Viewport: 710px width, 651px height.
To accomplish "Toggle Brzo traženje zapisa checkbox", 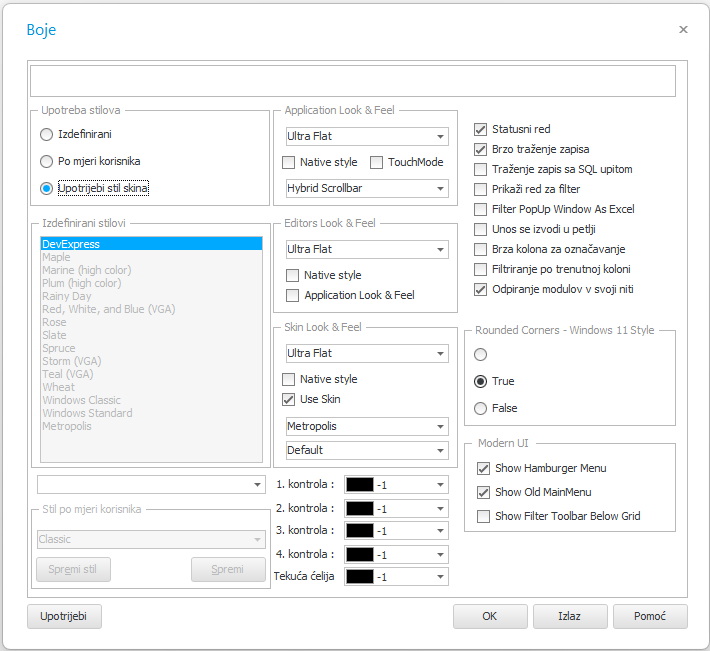I will [480, 149].
